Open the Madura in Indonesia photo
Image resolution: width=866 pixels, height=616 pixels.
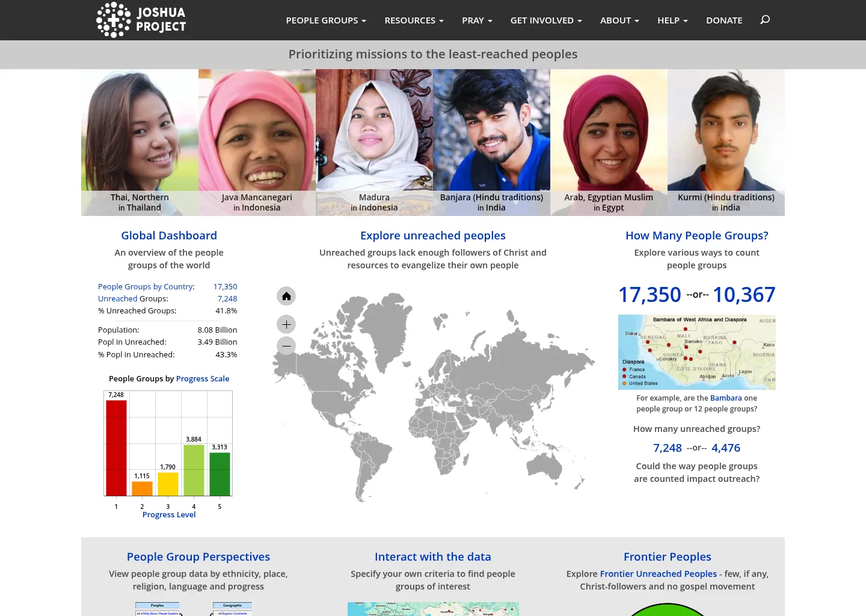(x=374, y=143)
